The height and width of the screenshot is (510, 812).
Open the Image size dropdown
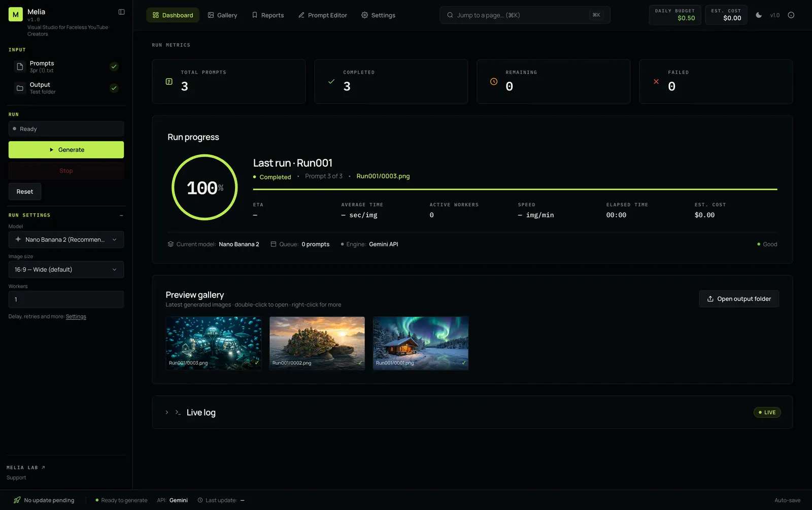(66, 269)
